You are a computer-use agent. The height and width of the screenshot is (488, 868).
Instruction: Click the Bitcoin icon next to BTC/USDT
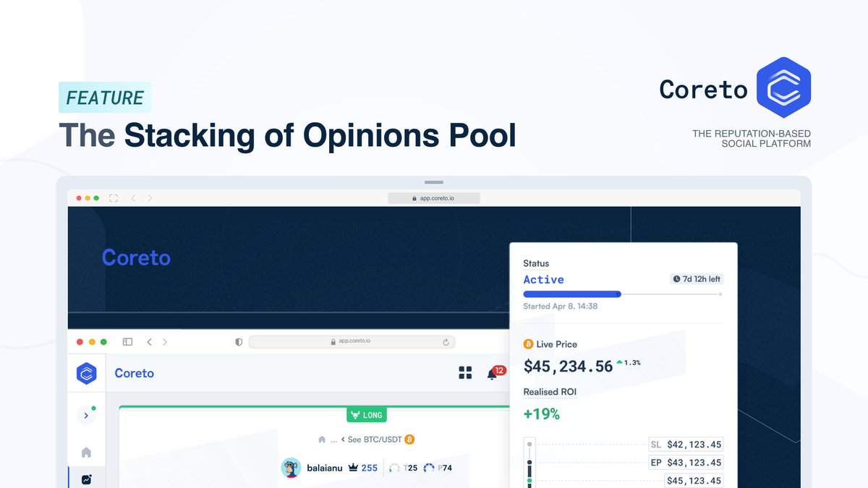(409, 440)
